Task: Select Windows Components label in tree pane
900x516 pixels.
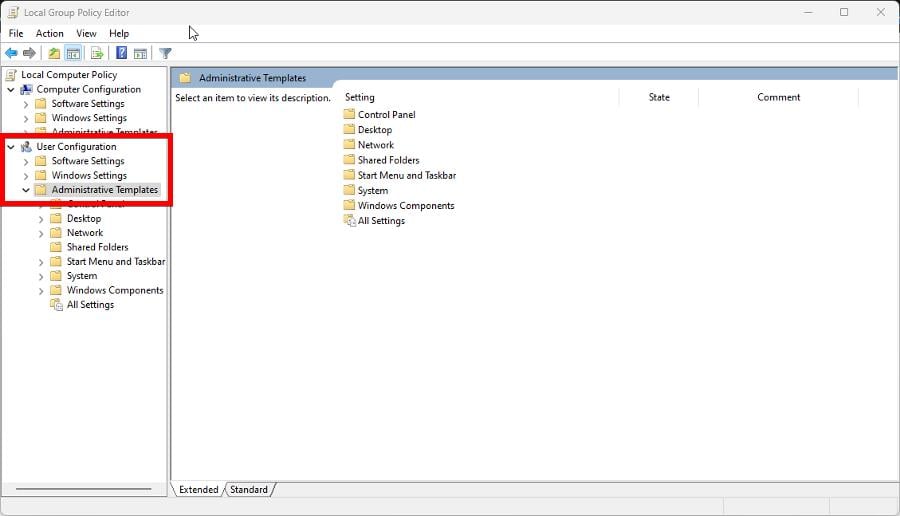Action: click(115, 290)
